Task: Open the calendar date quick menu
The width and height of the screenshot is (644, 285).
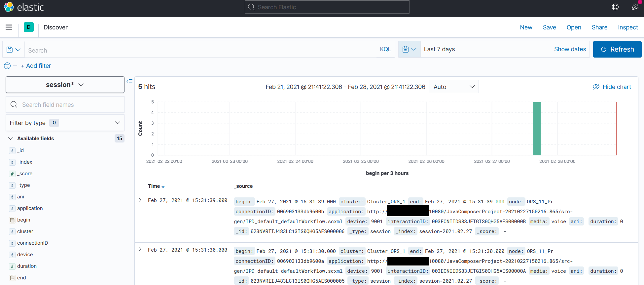Action: point(409,49)
